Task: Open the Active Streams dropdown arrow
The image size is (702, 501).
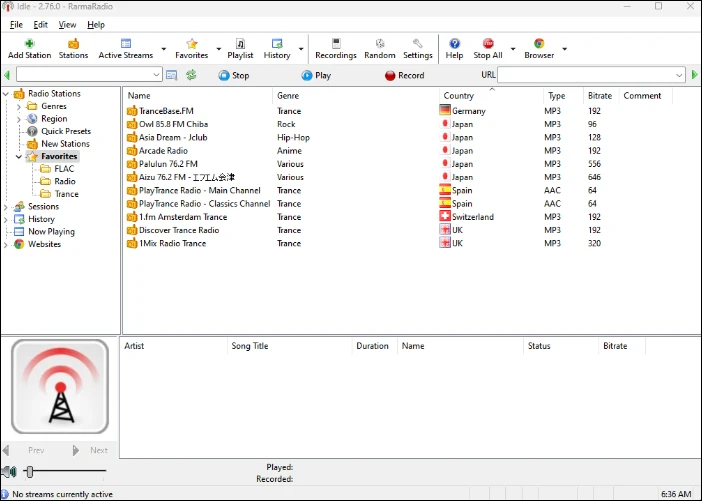Action: pos(164,49)
